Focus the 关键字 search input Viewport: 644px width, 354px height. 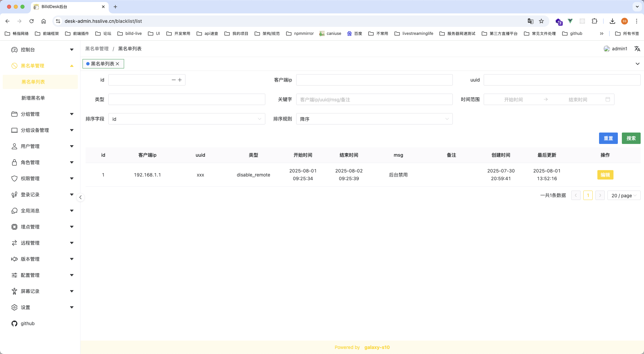tap(374, 99)
